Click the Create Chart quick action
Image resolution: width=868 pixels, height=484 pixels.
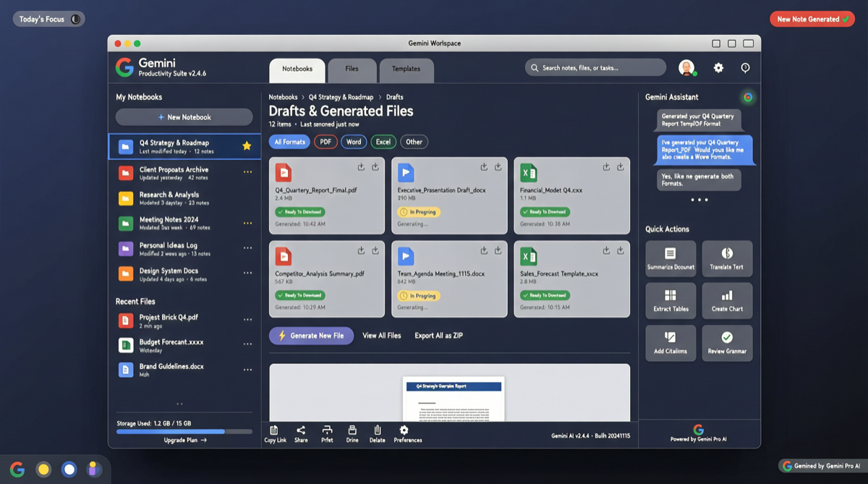[727, 301]
